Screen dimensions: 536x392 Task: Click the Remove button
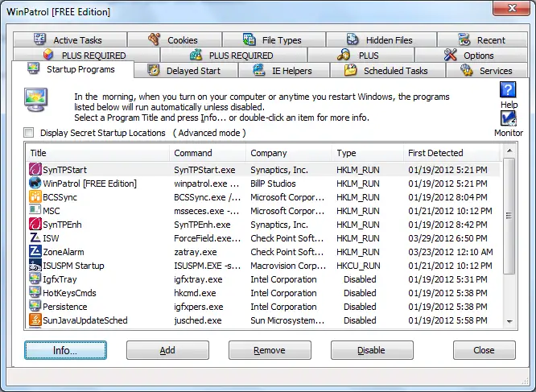[x=270, y=350]
